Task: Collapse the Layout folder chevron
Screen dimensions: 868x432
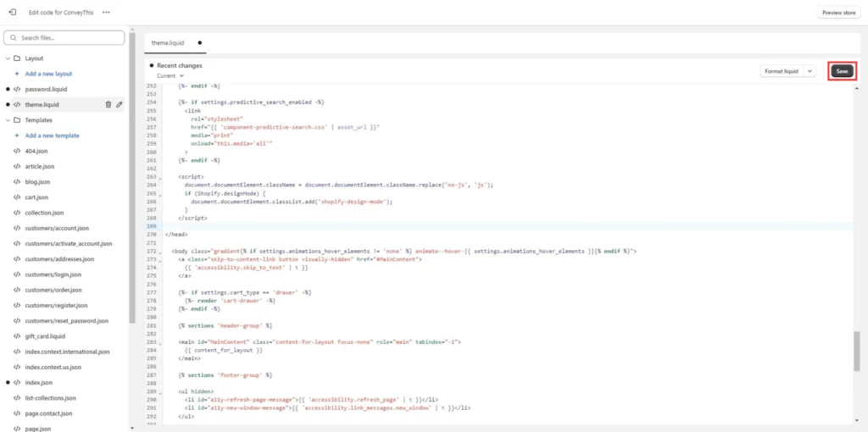Action: pos(7,58)
